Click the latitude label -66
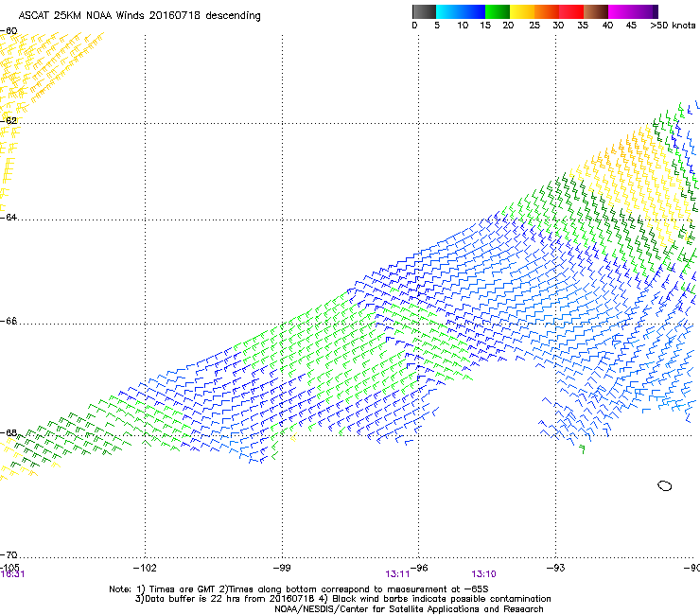Image resolution: width=700 pixels, height=615 pixels. coord(9,321)
